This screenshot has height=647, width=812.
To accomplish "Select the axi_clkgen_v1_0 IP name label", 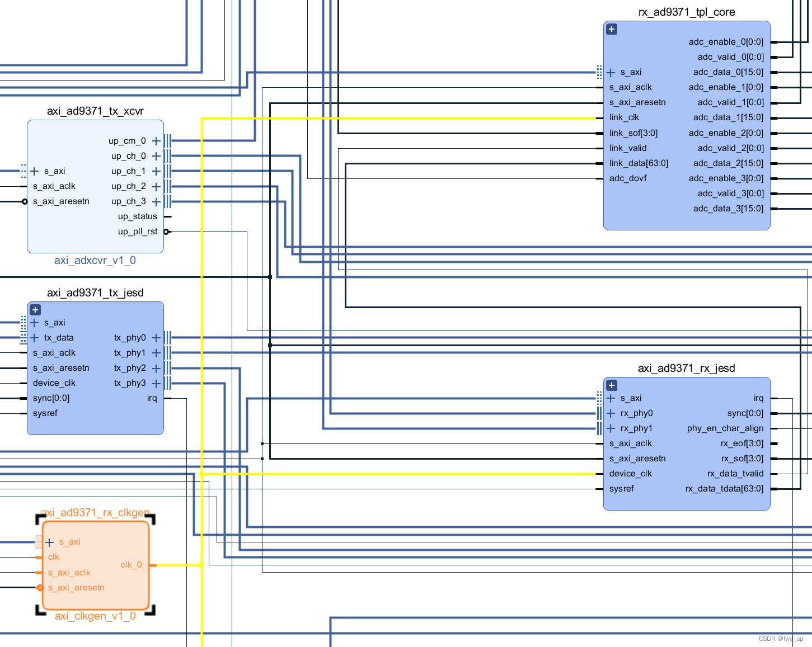I will pyautogui.click(x=95, y=616).
